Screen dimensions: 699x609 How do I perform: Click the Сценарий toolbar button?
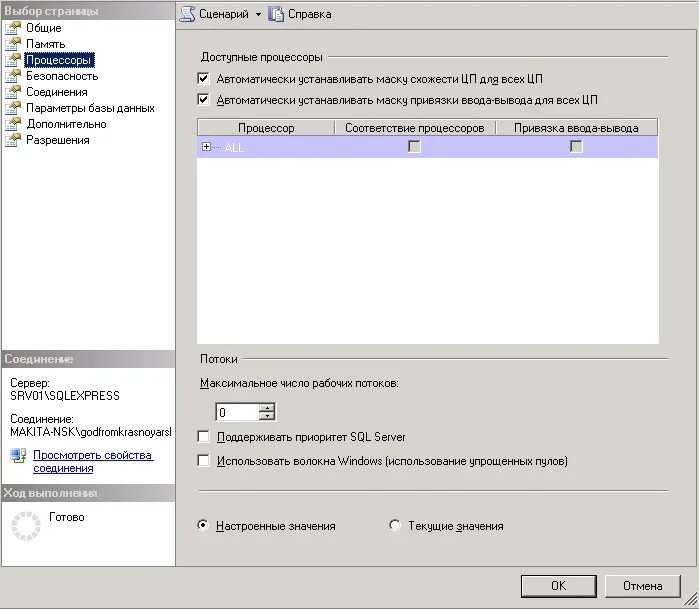coord(215,14)
